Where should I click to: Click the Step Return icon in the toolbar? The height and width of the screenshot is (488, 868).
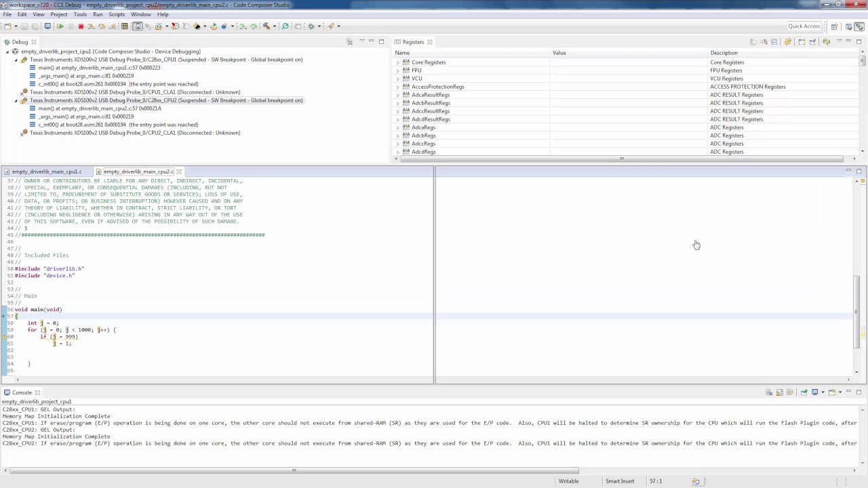112,26
